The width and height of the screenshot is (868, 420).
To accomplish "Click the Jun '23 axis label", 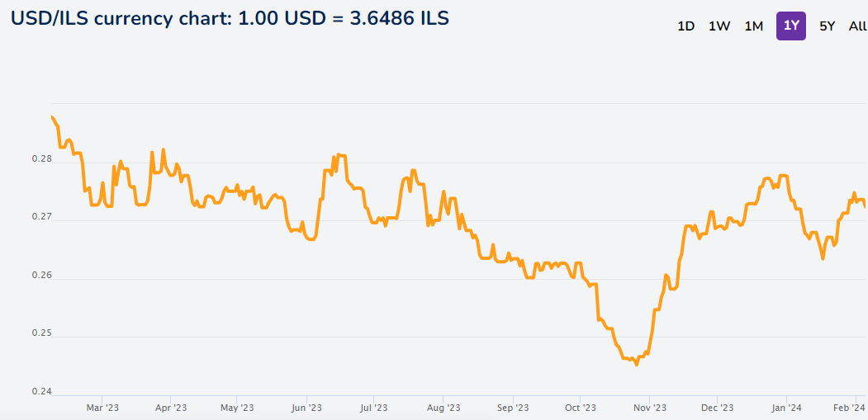I will (306, 408).
